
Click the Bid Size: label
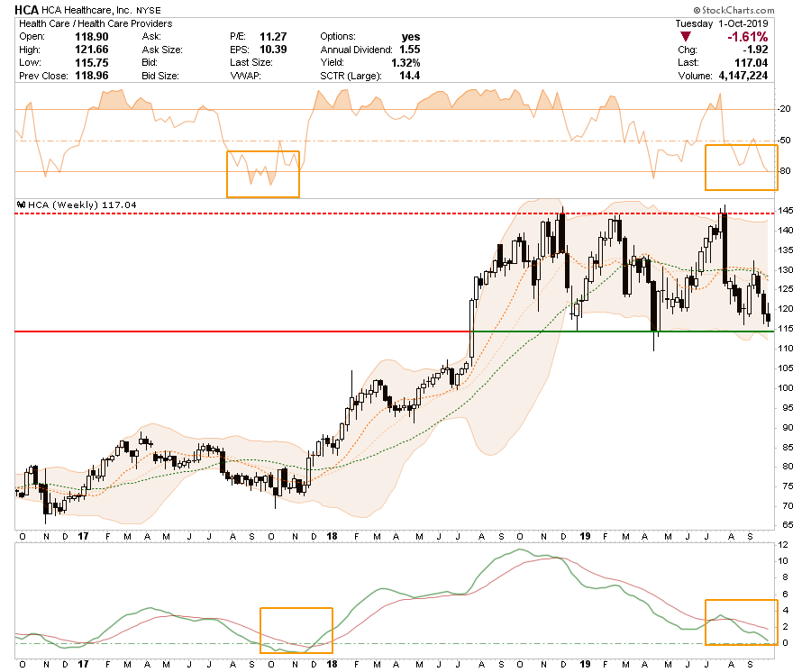click(x=160, y=76)
